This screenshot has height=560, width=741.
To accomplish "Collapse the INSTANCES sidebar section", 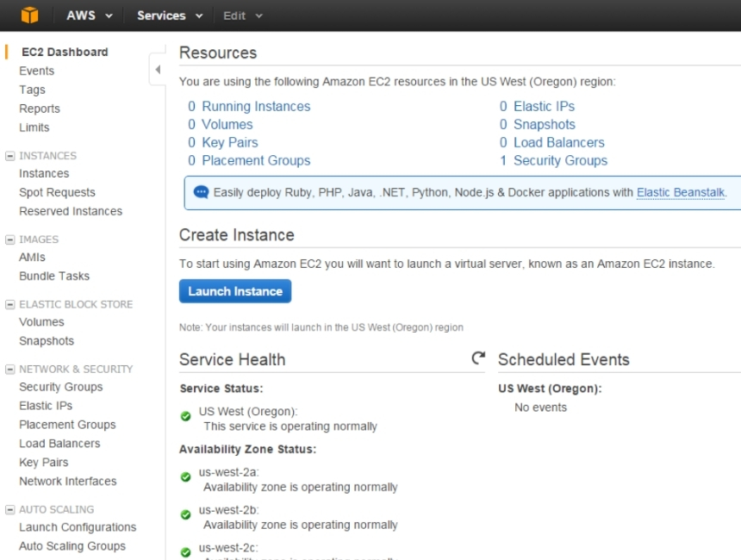I will pyautogui.click(x=10, y=156).
